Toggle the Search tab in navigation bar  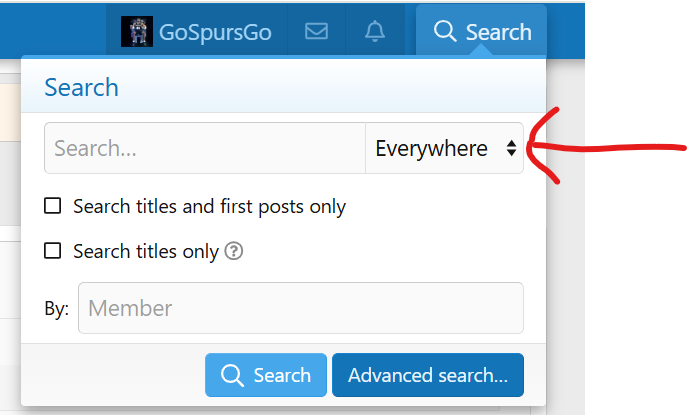point(481,32)
